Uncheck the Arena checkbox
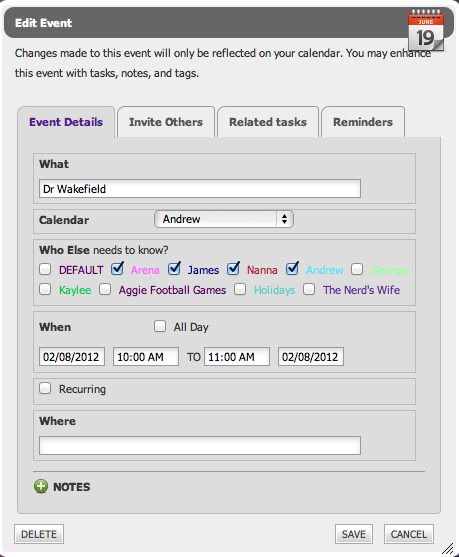459x557 pixels. tap(117, 269)
